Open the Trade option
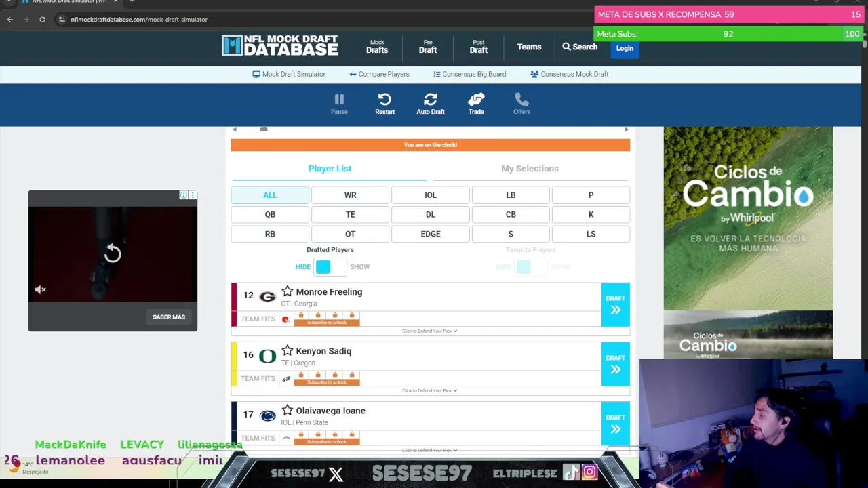 point(476,104)
